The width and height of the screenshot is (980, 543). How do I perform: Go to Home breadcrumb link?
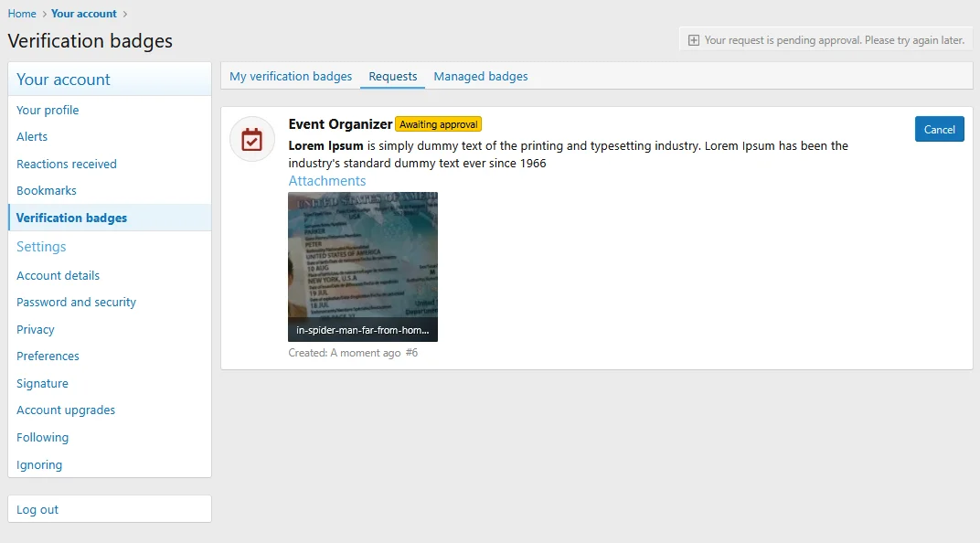coord(22,14)
